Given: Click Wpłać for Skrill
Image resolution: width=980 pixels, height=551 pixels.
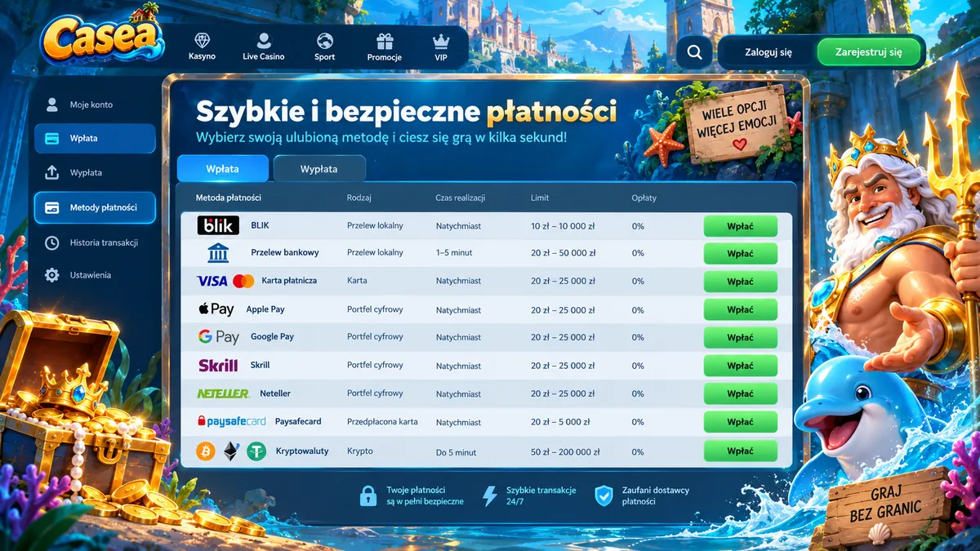Looking at the screenshot, I should [741, 366].
